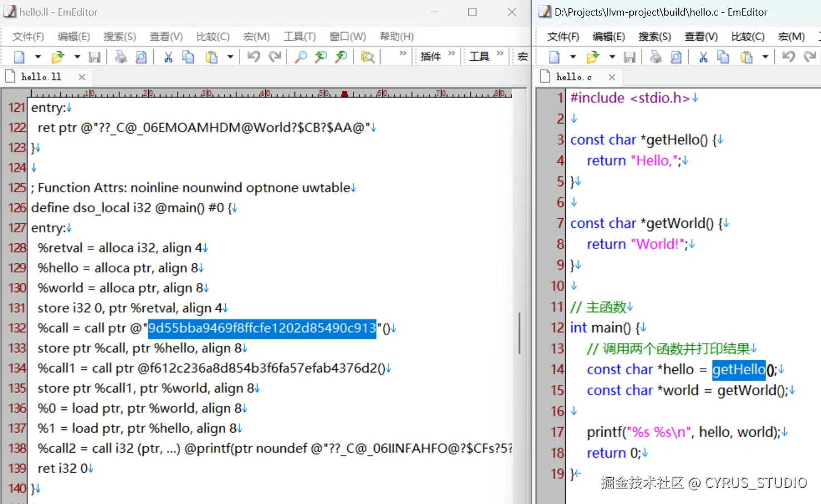Click Undo arrow in hello.c window

pyautogui.click(x=789, y=56)
